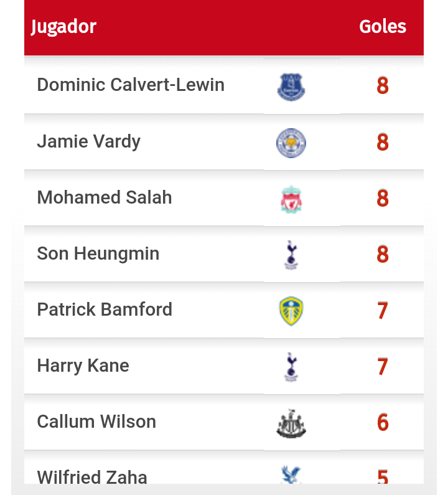Click the Leicester City crest
Viewport: 448px width, 495px height.
[x=291, y=143]
